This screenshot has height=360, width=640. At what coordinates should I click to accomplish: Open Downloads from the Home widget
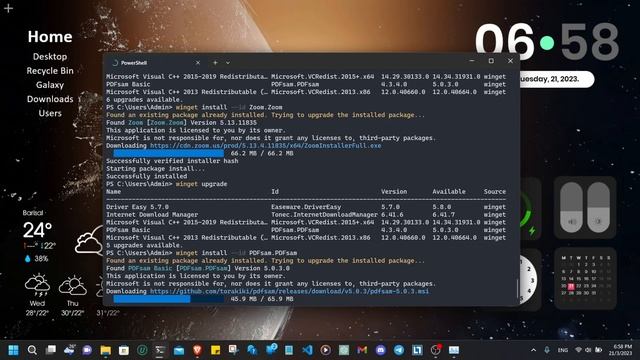point(50,99)
